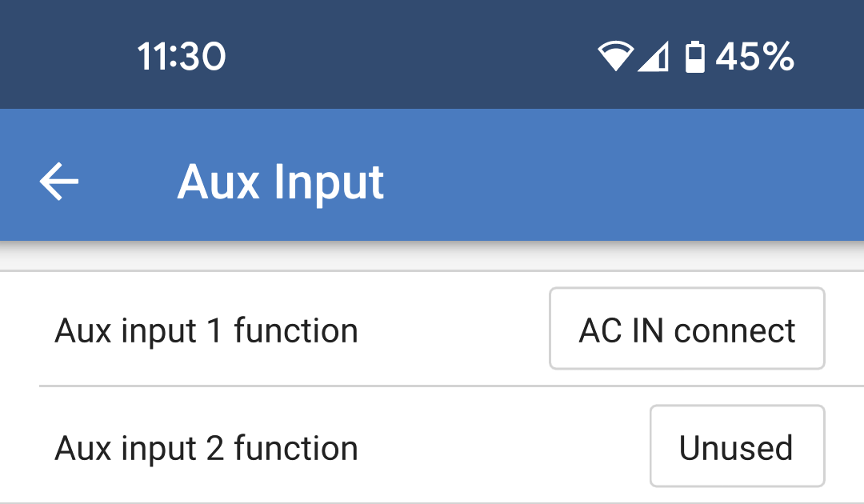Tap the Wi-Fi status icon
This screenshot has height=504, width=864.
[x=615, y=57]
